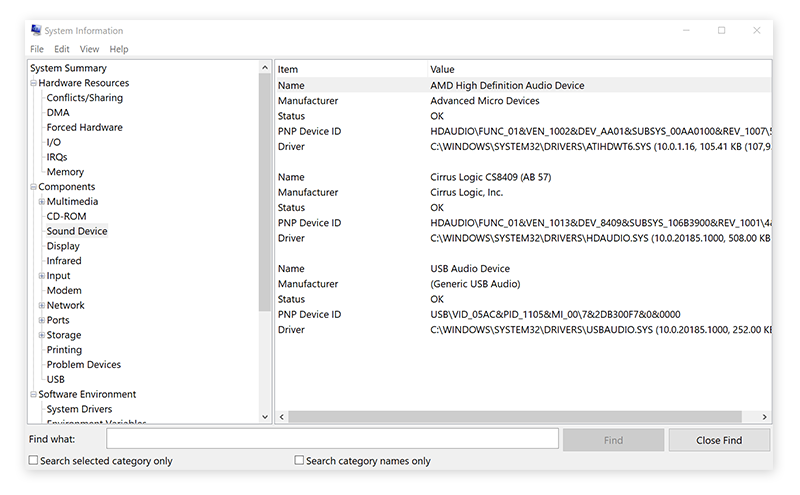Expand the Network tree node
The height and width of the screenshot is (495, 800).
click(x=41, y=306)
